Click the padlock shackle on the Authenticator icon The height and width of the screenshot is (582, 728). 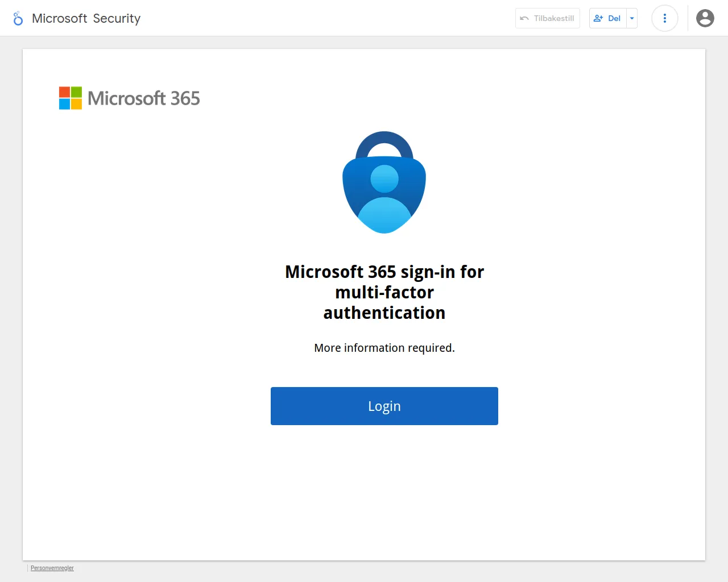pos(384,144)
